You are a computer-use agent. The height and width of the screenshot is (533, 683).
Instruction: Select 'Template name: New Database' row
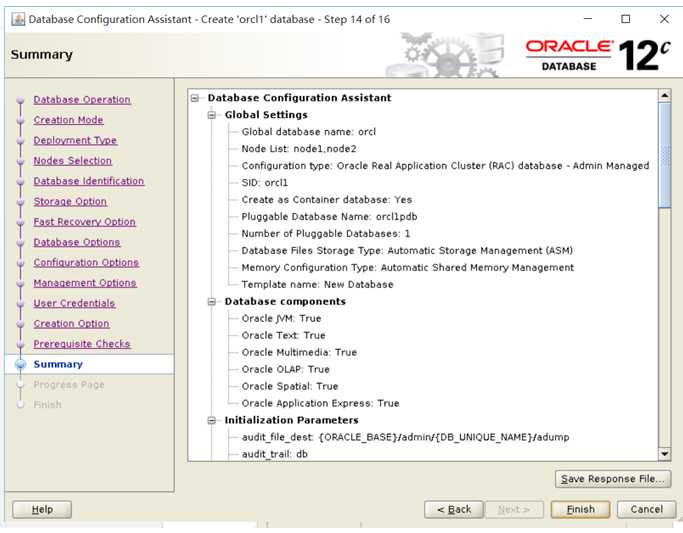click(318, 285)
